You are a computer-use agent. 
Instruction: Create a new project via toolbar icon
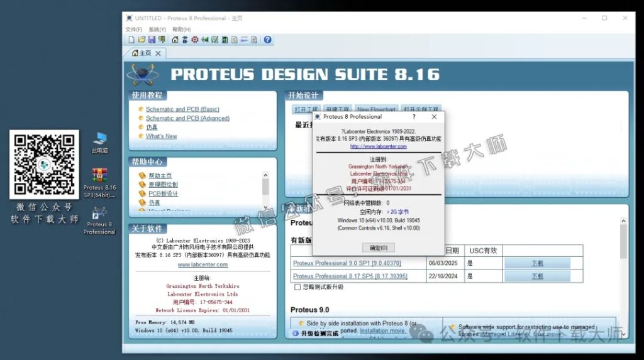131,40
